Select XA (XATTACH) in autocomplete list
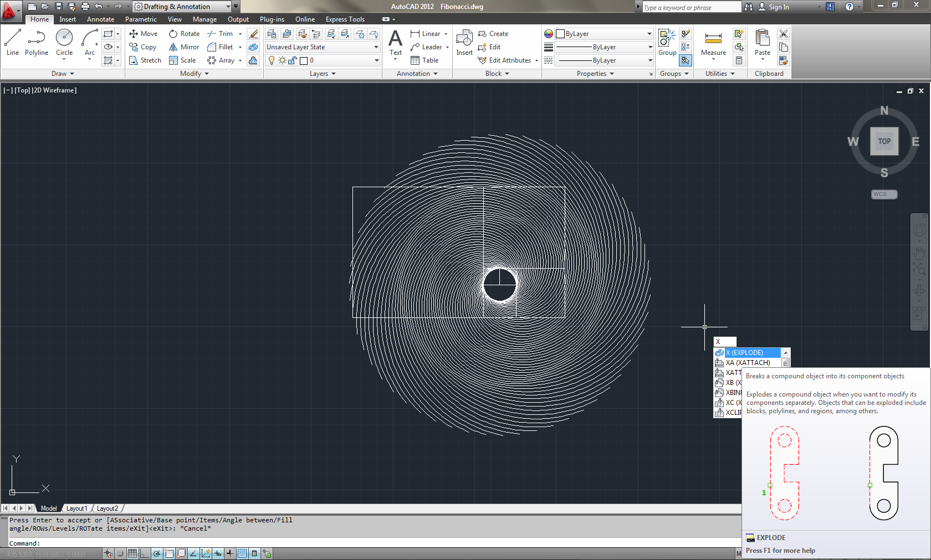 pyautogui.click(x=748, y=363)
